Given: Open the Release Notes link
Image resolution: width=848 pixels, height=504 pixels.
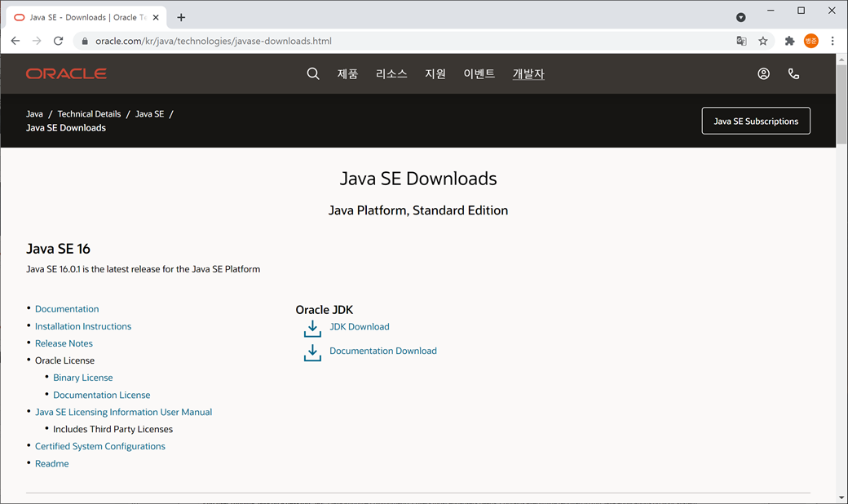Looking at the screenshot, I should click(64, 343).
